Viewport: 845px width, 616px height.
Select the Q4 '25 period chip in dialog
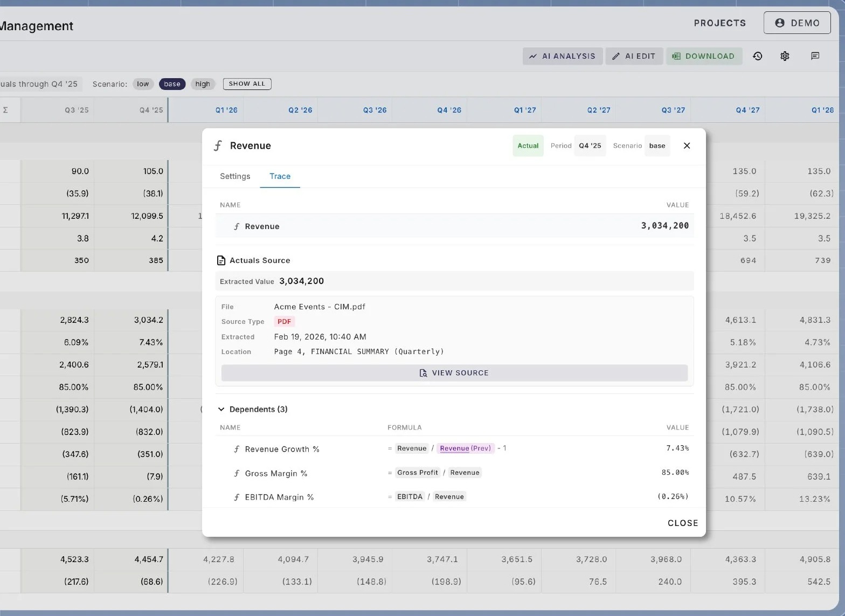[590, 146]
